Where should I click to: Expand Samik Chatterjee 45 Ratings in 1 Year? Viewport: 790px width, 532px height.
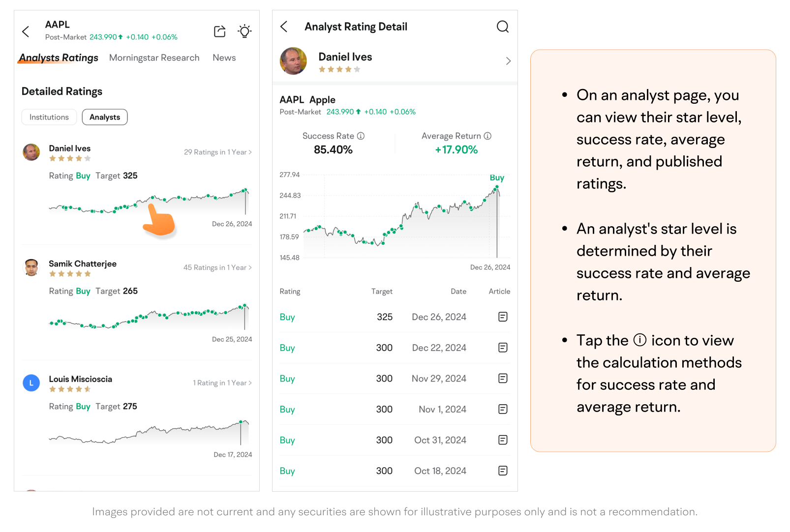coord(217,267)
